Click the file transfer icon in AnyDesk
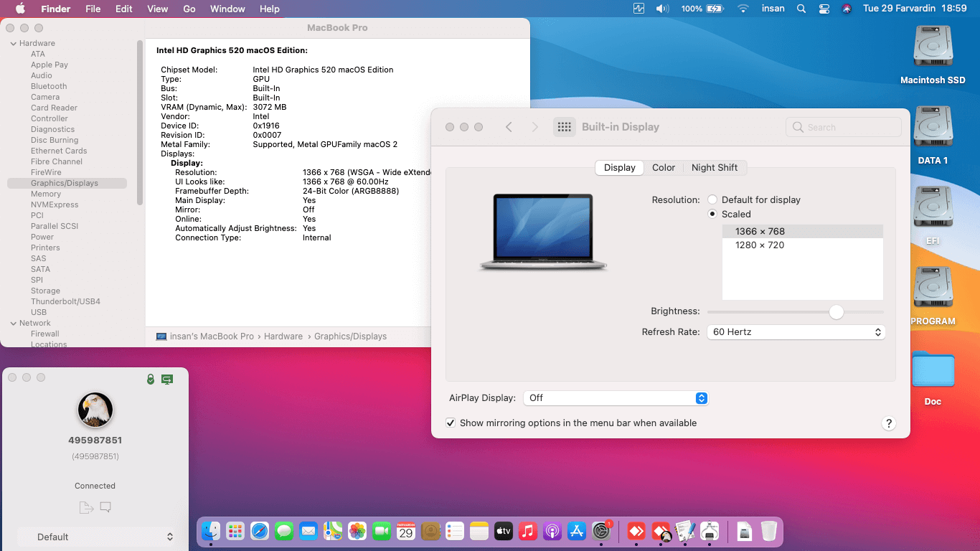The height and width of the screenshot is (551, 980). pyautogui.click(x=85, y=507)
